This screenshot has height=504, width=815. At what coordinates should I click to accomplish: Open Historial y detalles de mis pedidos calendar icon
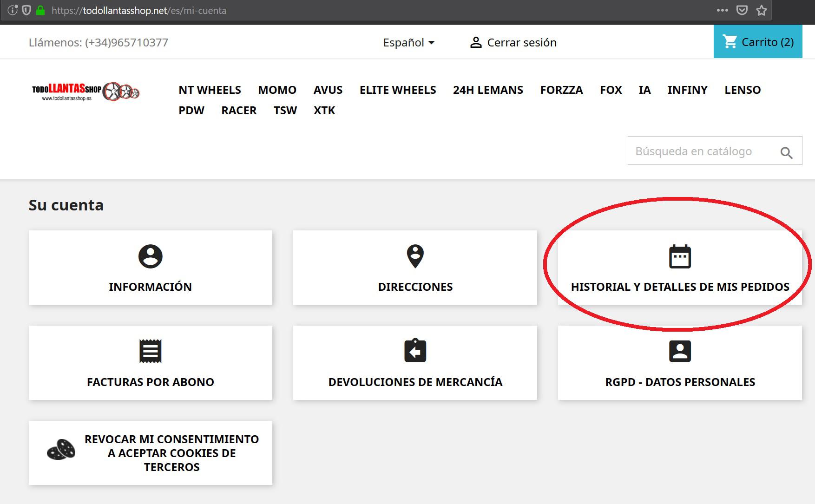(680, 255)
